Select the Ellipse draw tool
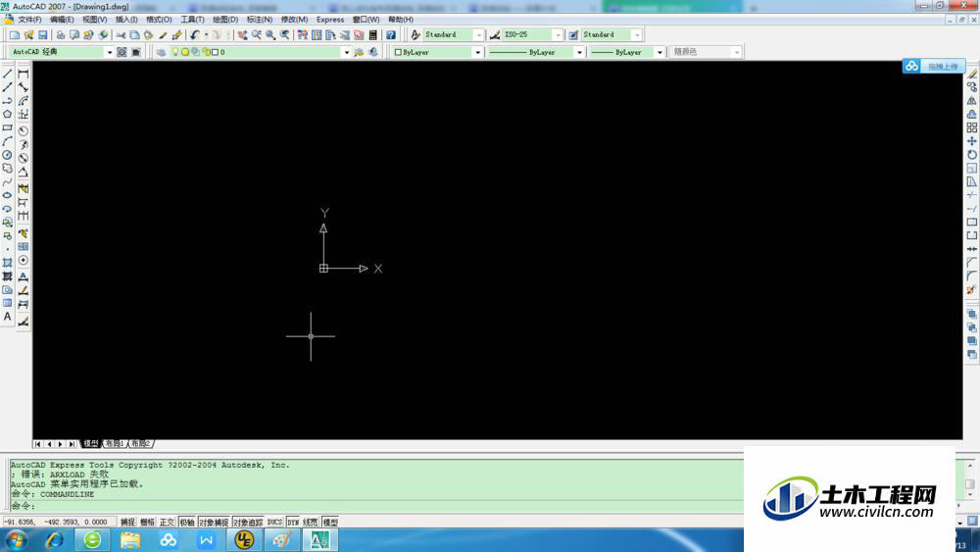The width and height of the screenshot is (980, 552). (8, 195)
